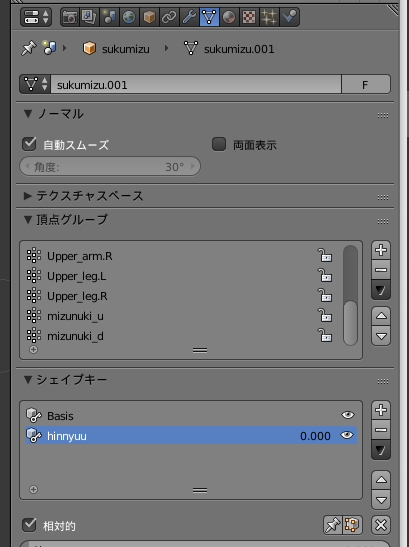Open the editor type selector button
Image resolution: width=409 pixels, height=547 pixels.
36,17
